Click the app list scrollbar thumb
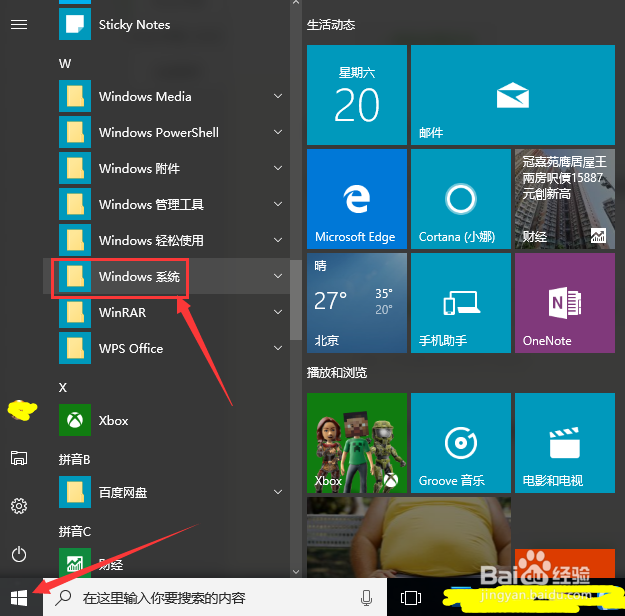This screenshot has height=616, width=625. (296, 300)
